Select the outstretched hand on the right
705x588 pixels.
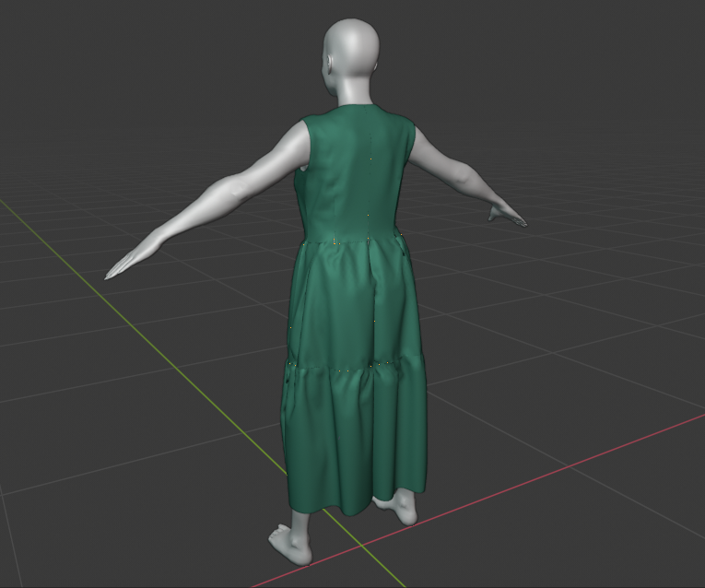click(x=507, y=217)
